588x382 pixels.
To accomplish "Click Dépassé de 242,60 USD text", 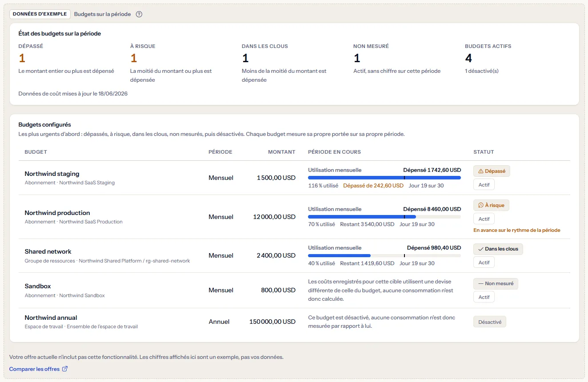I will 373,186.
